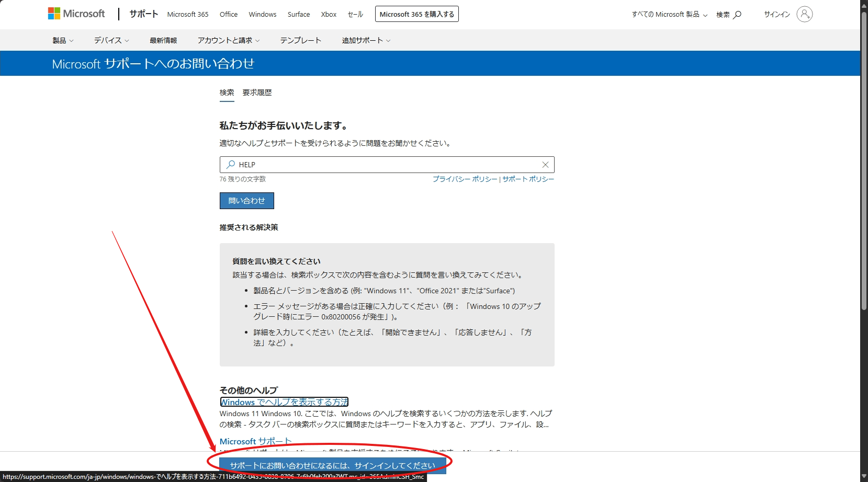Go to Windows in top navigation
Viewport: 868px width, 482px height.
click(263, 15)
